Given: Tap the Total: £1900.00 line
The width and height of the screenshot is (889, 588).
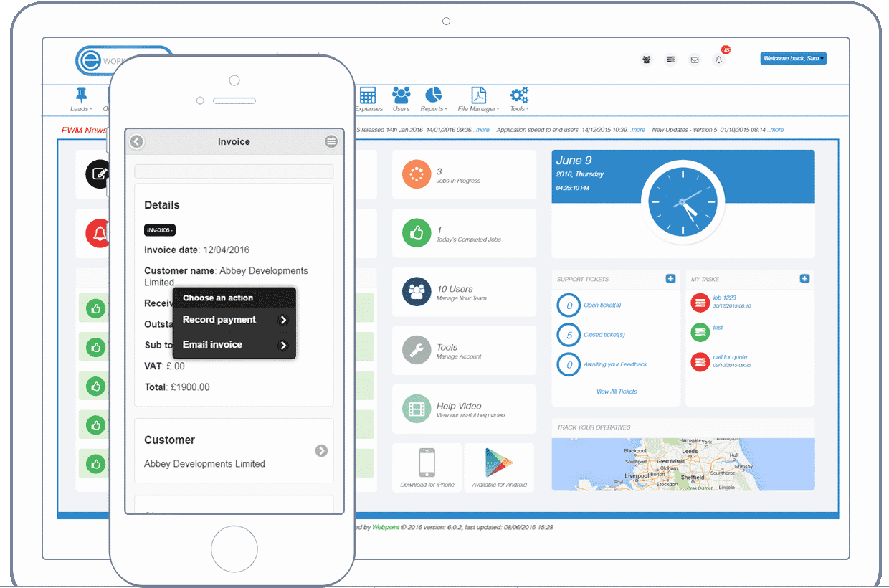Looking at the screenshot, I should pyautogui.click(x=177, y=387).
